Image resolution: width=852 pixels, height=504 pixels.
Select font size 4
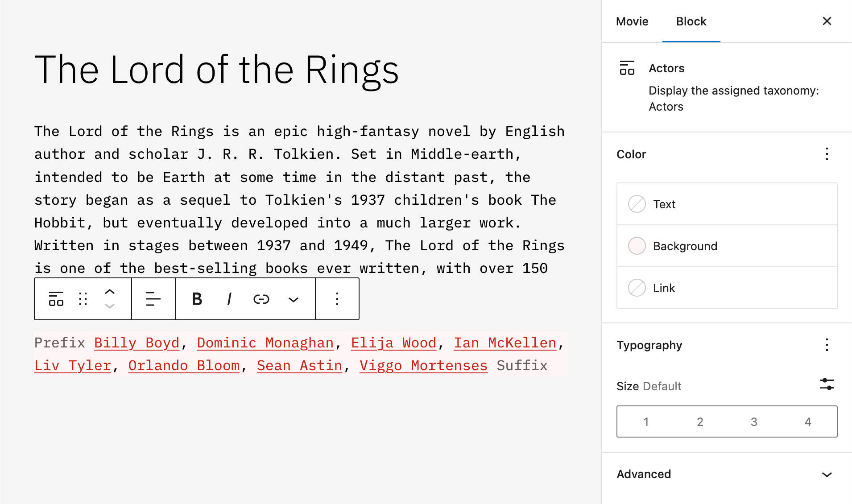(x=808, y=421)
